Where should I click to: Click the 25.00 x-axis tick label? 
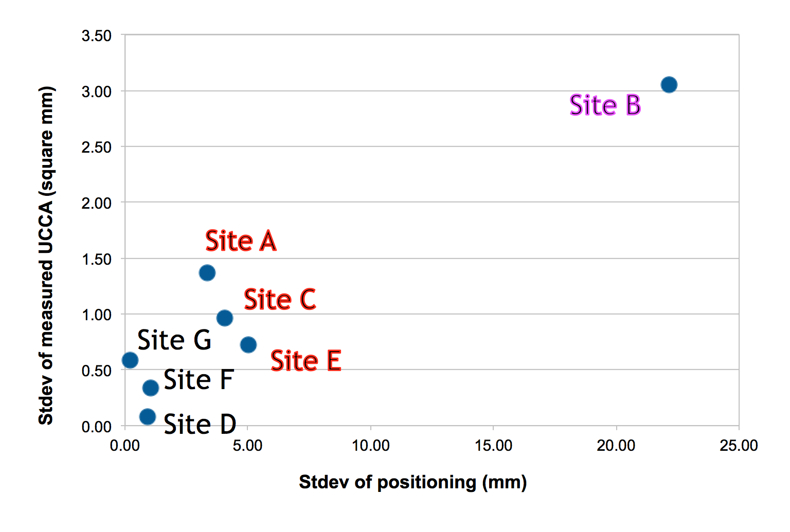tap(739, 445)
